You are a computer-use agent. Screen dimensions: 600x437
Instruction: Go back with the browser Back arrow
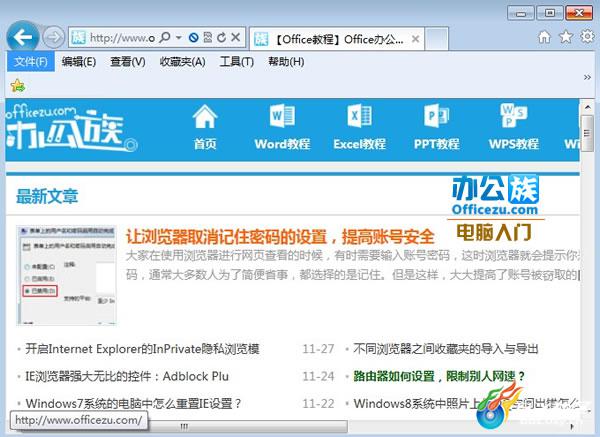point(23,37)
